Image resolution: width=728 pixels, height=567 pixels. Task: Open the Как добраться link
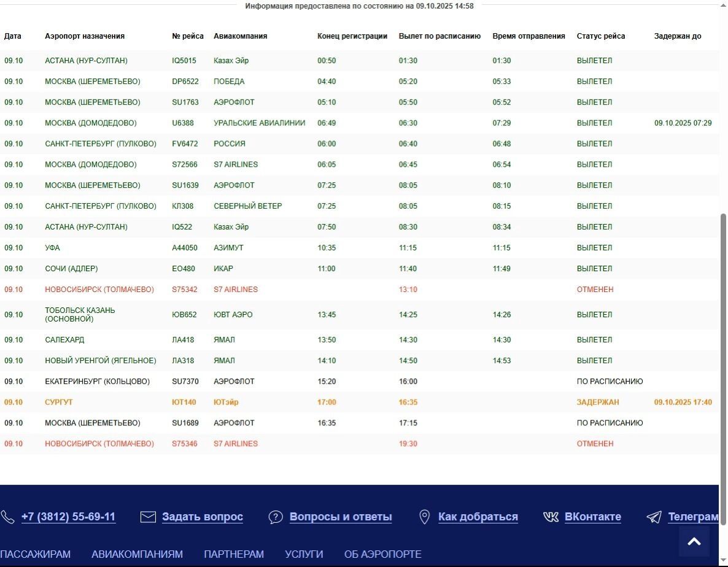[x=478, y=517]
